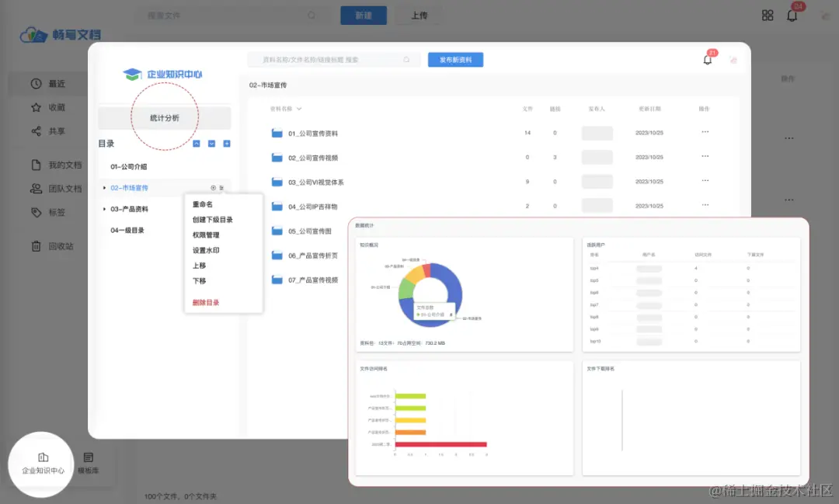
Task: Click the add icon on 02-市场宣传 row
Action: [213, 188]
